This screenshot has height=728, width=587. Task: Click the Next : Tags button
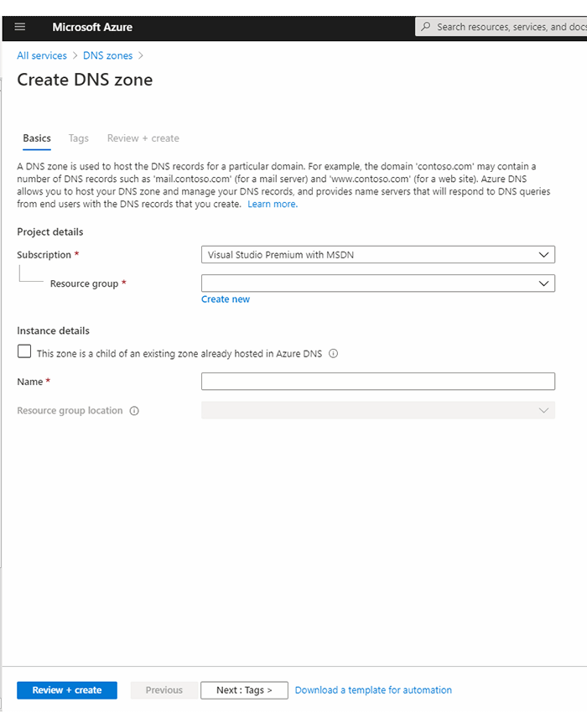244,689
